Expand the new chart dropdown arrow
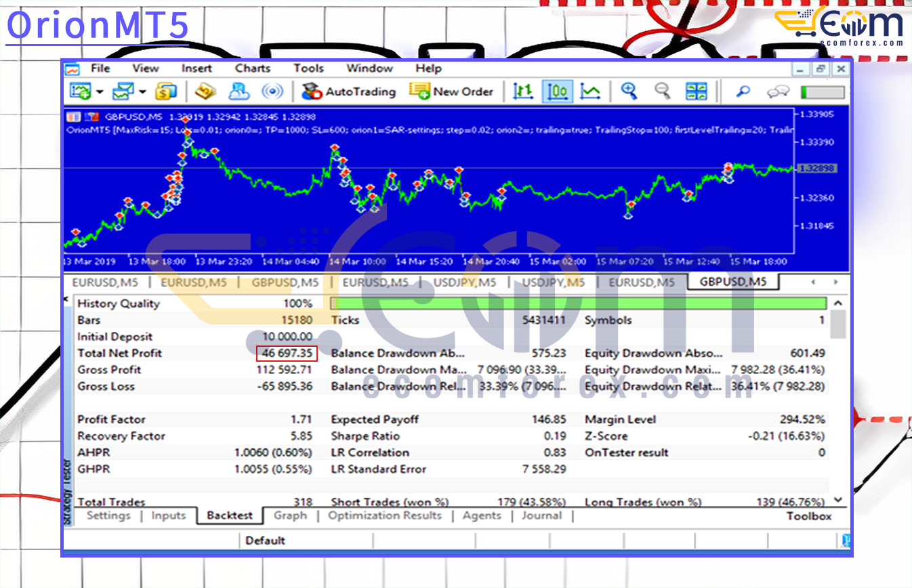This screenshot has width=912, height=588. pyautogui.click(x=99, y=91)
